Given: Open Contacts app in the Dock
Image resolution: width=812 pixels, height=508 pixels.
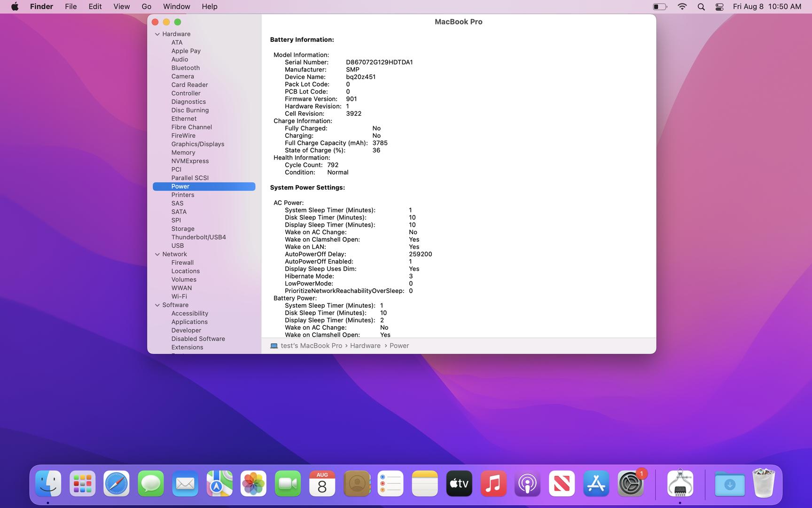Looking at the screenshot, I should [357, 484].
